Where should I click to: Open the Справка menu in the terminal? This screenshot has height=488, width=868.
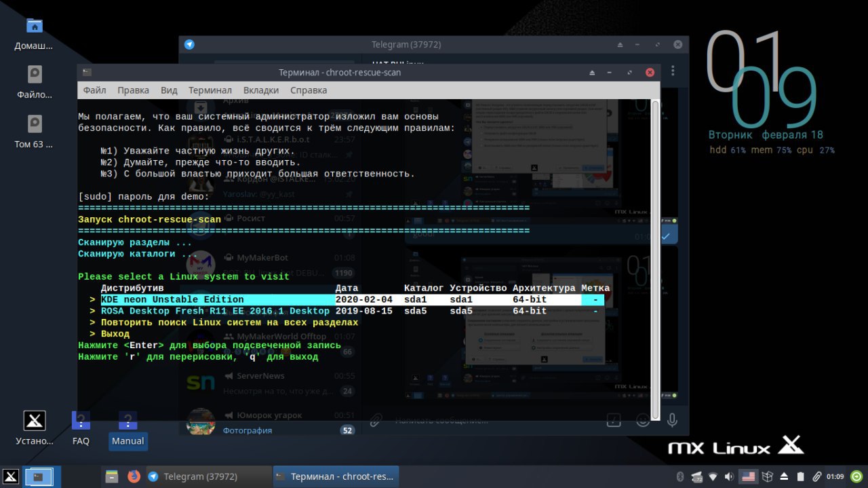tap(309, 90)
